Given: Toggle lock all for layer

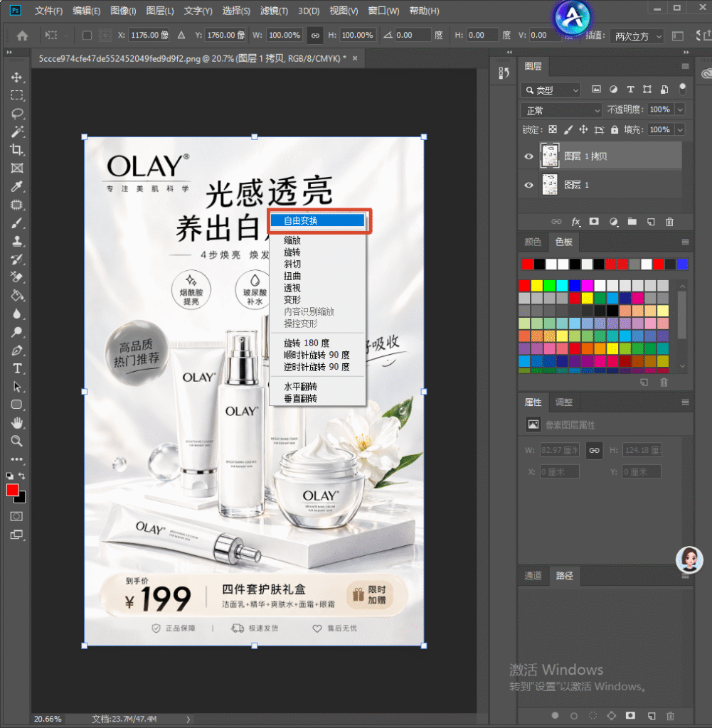Looking at the screenshot, I should click(x=615, y=129).
